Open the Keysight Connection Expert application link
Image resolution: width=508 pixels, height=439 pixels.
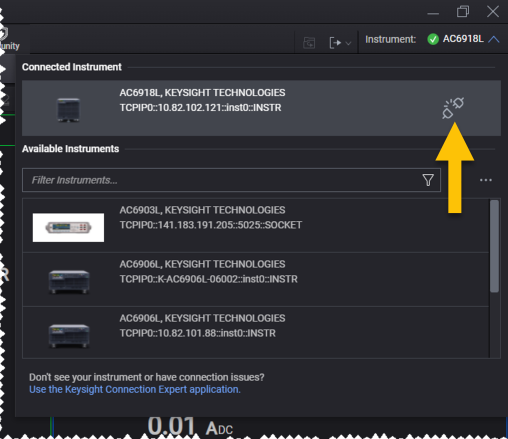tap(135, 389)
